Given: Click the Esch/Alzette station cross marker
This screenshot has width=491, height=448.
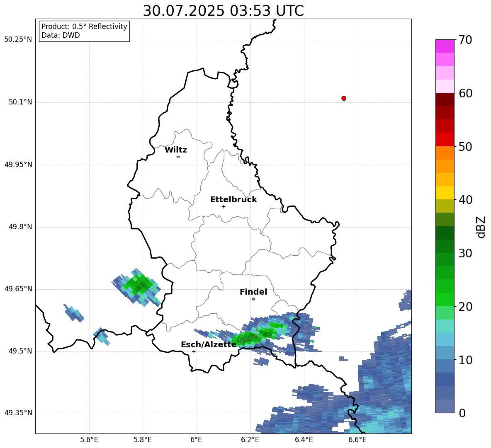Looking at the screenshot, I should pos(194,351).
